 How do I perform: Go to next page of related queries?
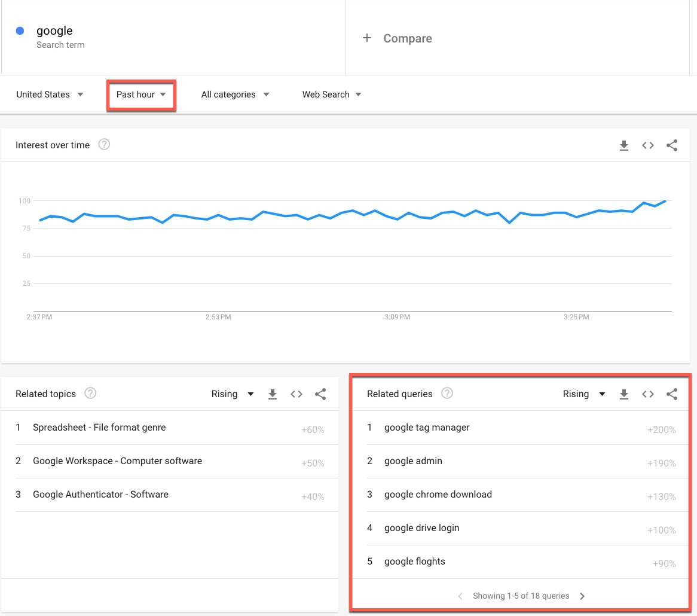(582, 596)
